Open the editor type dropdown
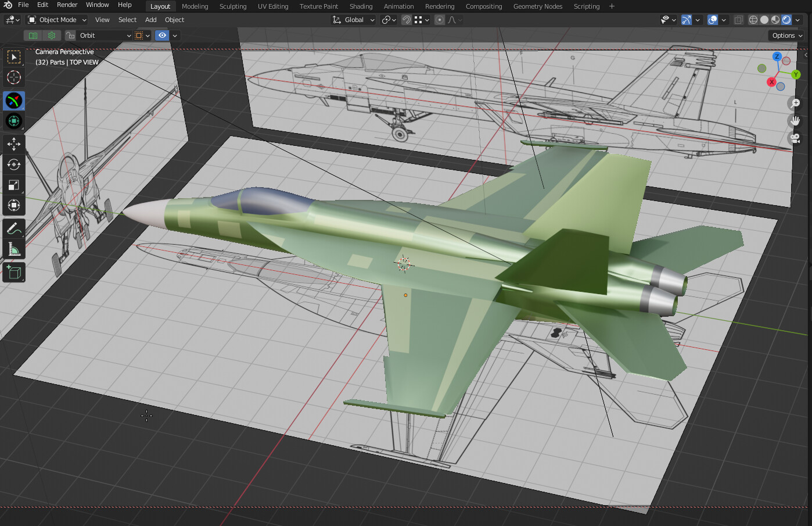Viewport: 812px width, 526px height. (12, 20)
